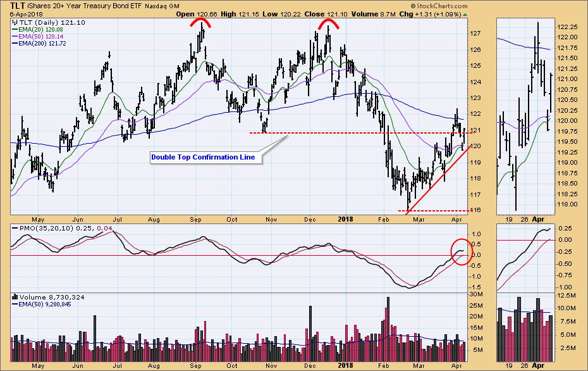Click the "iShares 20+ Year Treasury Bond ETF" title
The image size is (588, 371).
[85, 6]
